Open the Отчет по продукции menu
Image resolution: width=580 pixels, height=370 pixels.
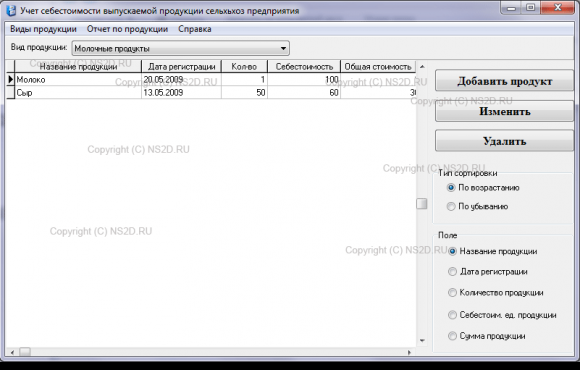127,29
